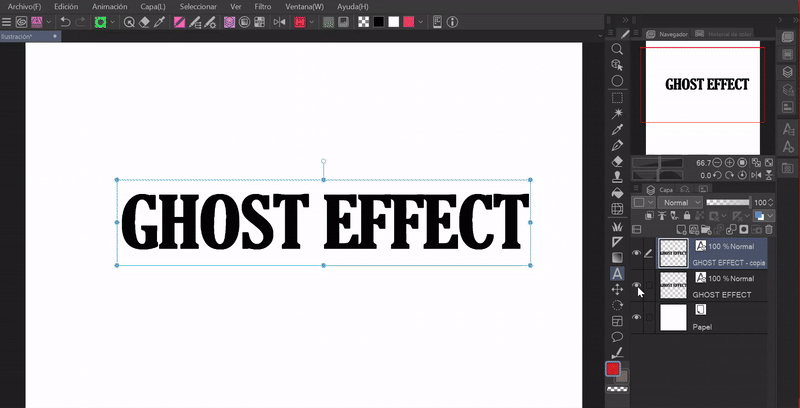Select the Fill bucket tool
The image size is (800, 408).
coord(617,193)
